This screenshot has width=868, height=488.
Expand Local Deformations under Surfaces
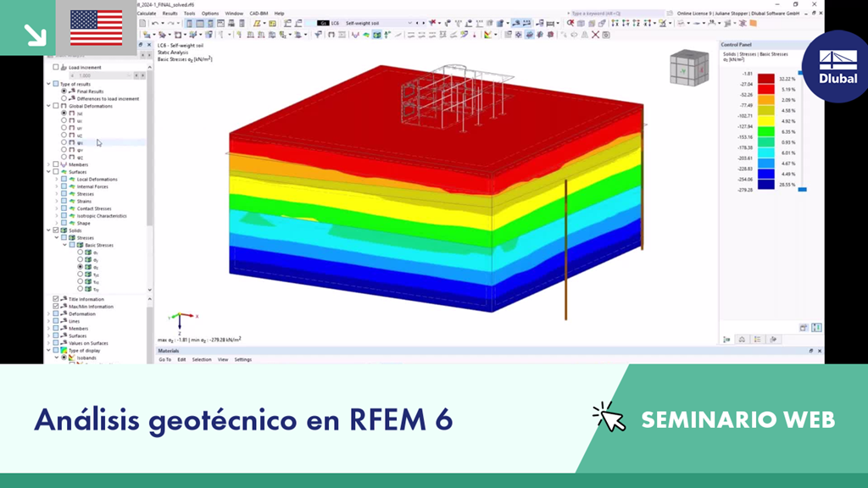[x=57, y=180]
